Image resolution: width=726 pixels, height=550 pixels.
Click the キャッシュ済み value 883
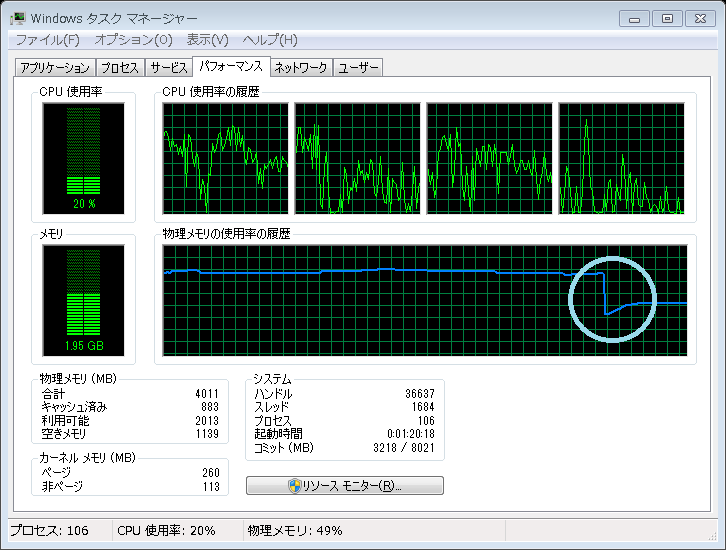point(210,407)
